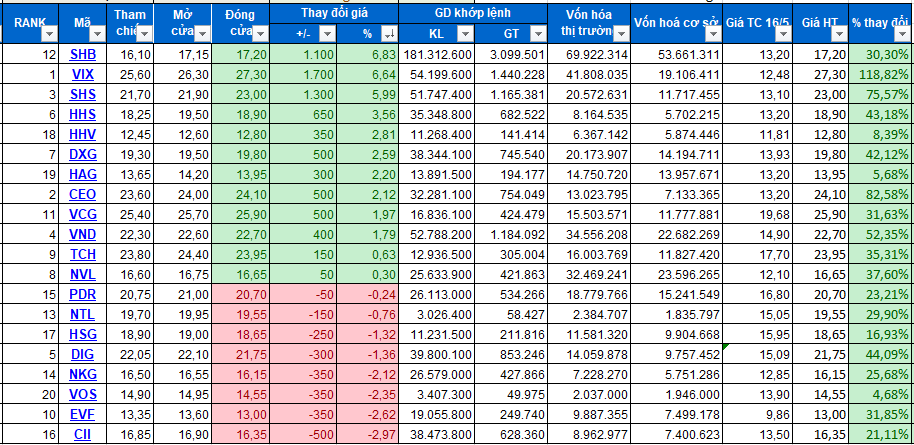Open the DIG ticker link
Image resolution: width=914 pixels, height=445 pixels.
point(83,354)
